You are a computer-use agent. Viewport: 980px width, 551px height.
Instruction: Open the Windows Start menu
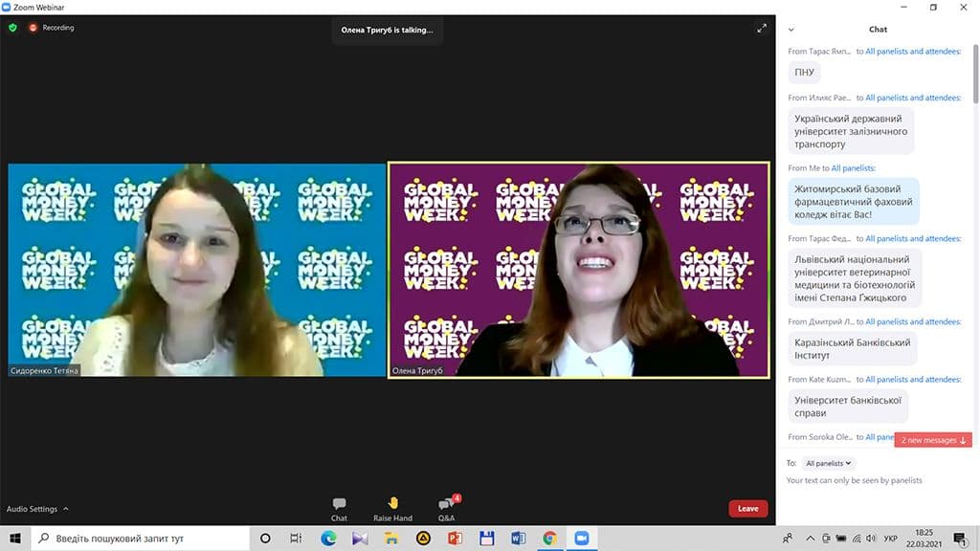tap(15, 538)
